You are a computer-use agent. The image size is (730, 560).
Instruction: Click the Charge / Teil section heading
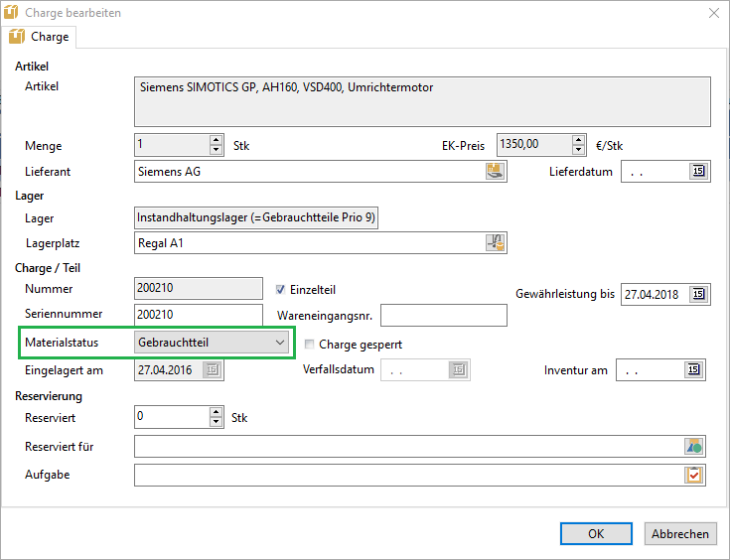pyautogui.click(x=48, y=268)
